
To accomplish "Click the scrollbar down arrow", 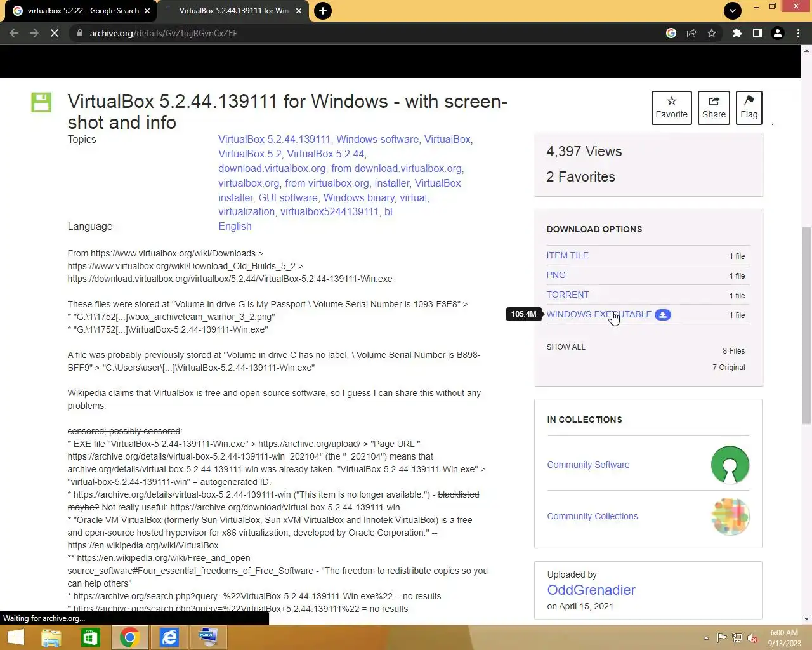I will [806, 619].
